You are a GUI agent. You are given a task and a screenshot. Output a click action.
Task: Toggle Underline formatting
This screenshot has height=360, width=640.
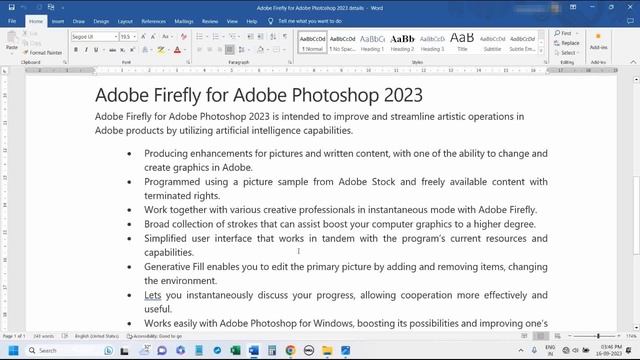click(x=96, y=50)
